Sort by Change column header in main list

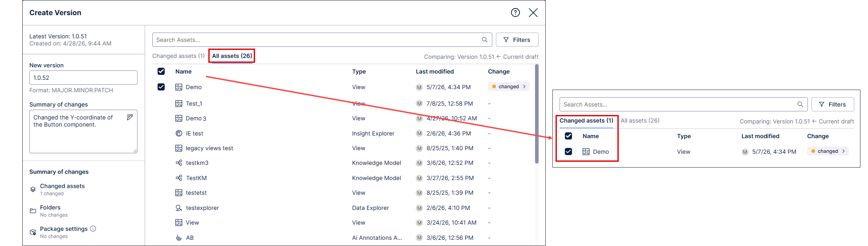[x=499, y=71]
